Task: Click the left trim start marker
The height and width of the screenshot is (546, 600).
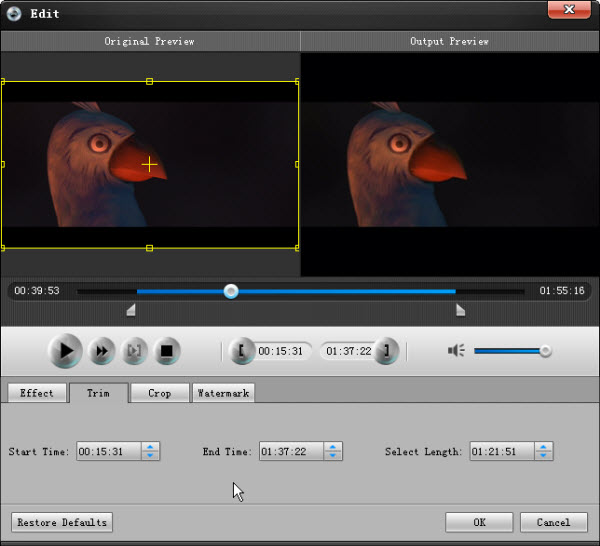Action: pos(131,310)
